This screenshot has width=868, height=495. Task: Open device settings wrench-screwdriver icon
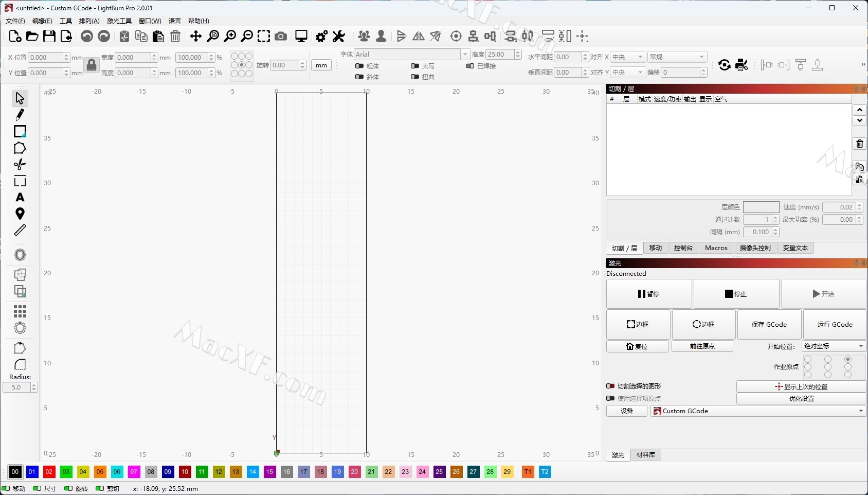click(x=338, y=36)
